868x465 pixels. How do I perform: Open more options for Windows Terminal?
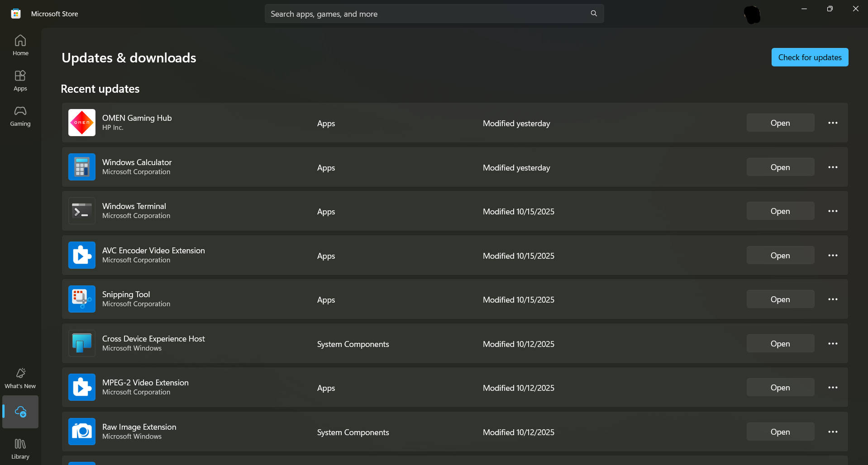pyautogui.click(x=833, y=211)
